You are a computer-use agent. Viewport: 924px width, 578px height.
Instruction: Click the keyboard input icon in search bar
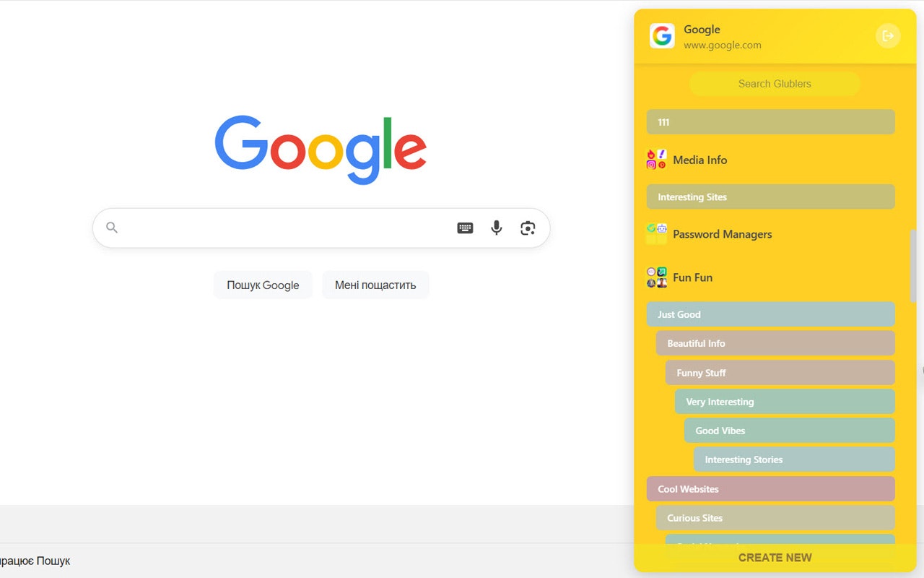click(x=465, y=228)
